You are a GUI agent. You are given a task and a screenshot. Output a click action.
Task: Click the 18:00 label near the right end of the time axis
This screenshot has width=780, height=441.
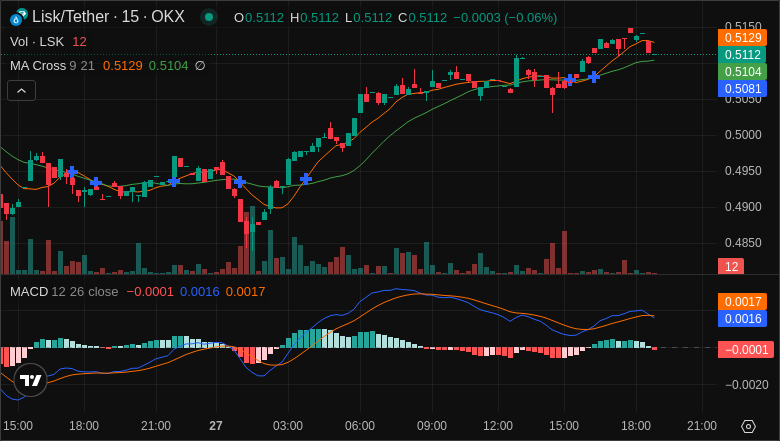click(x=636, y=426)
